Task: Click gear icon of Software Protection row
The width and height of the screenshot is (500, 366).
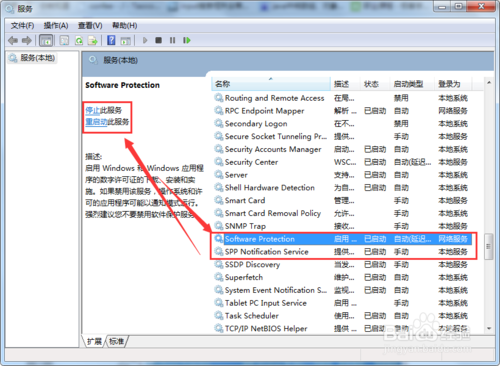Action: pyautogui.click(x=219, y=239)
